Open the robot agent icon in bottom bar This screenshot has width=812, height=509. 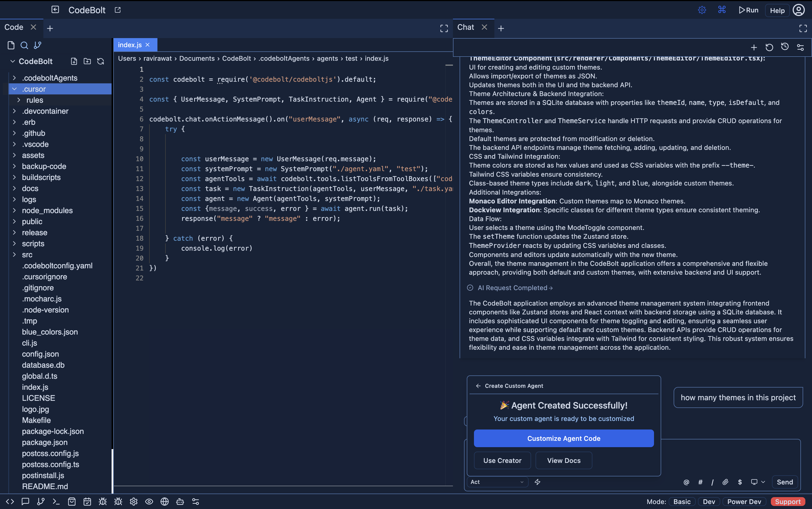180,502
